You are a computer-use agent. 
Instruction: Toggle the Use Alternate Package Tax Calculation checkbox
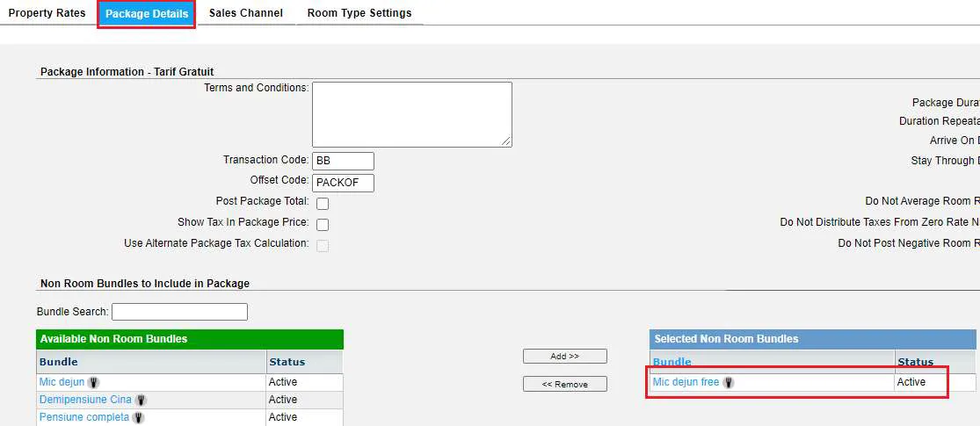coord(323,246)
